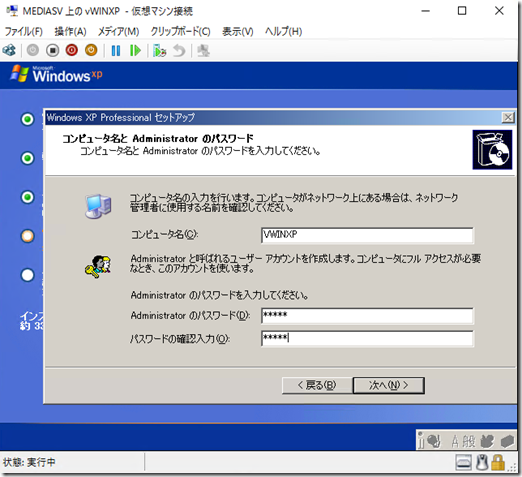Click the Turn Off (stop) toolbar icon

[x=52, y=51]
